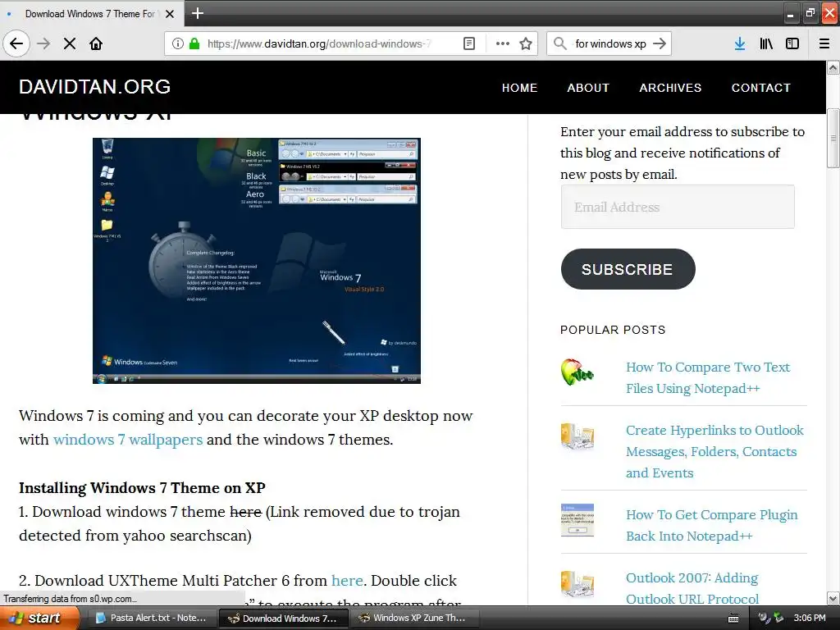Go back to the previous page
Viewport: 840px width, 630px height.
click(x=16, y=43)
